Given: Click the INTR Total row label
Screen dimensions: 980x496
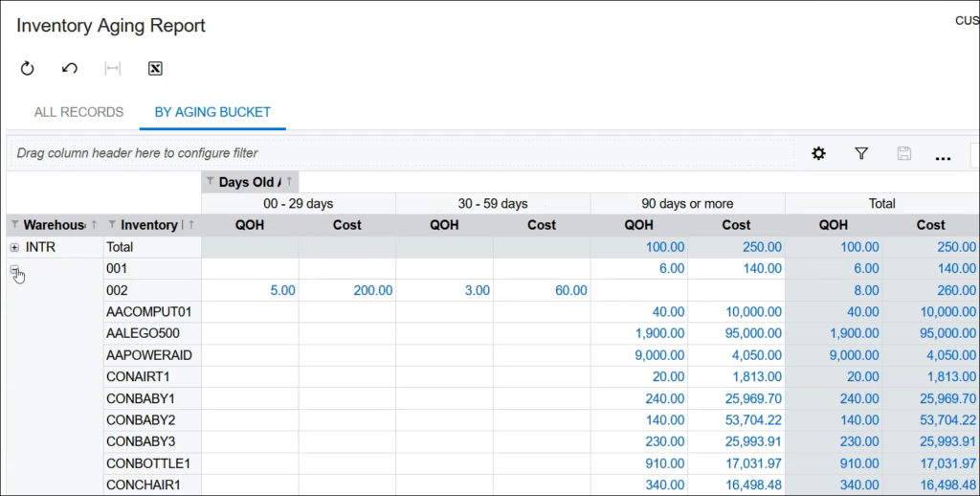Looking at the screenshot, I should pos(120,247).
